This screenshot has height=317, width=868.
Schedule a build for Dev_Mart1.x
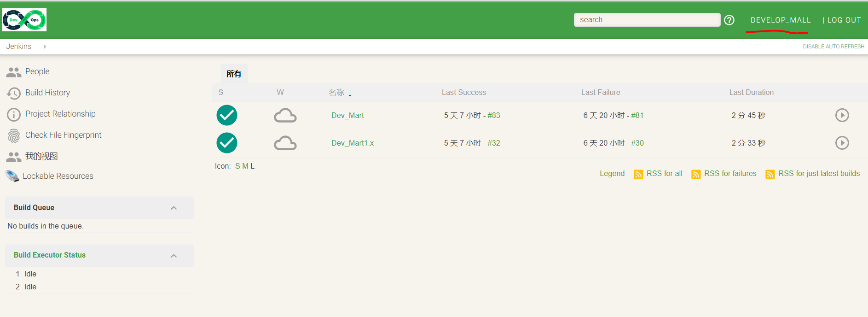point(842,143)
